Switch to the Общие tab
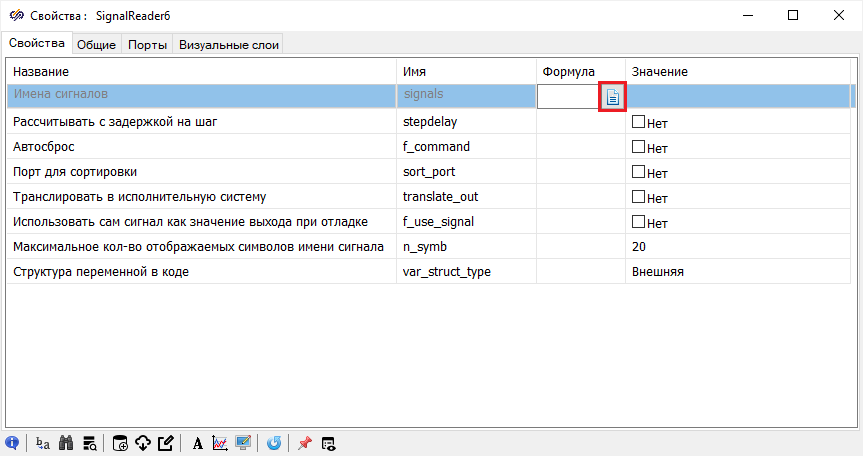This screenshot has width=863, height=456. [x=97, y=44]
